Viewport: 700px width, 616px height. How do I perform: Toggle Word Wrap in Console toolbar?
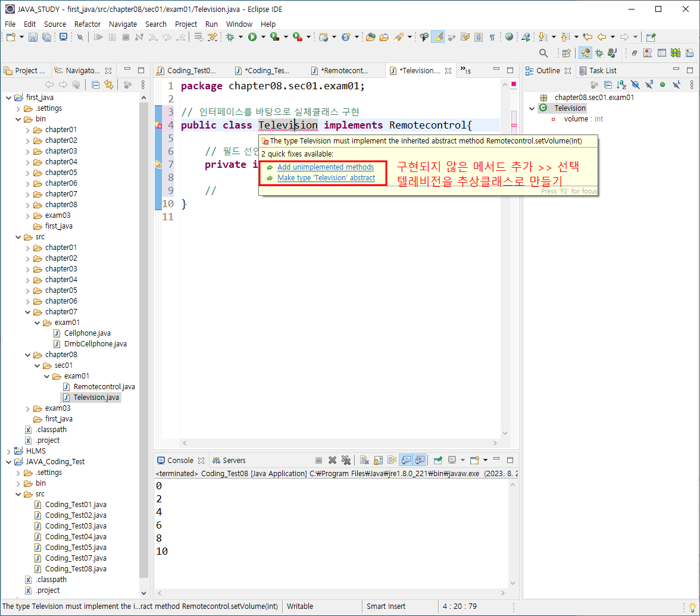click(x=392, y=460)
